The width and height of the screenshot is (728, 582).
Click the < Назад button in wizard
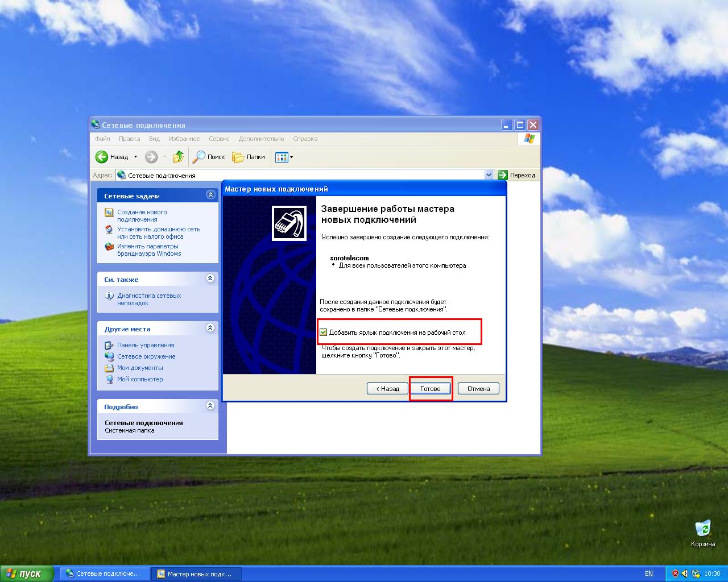pos(387,389)
